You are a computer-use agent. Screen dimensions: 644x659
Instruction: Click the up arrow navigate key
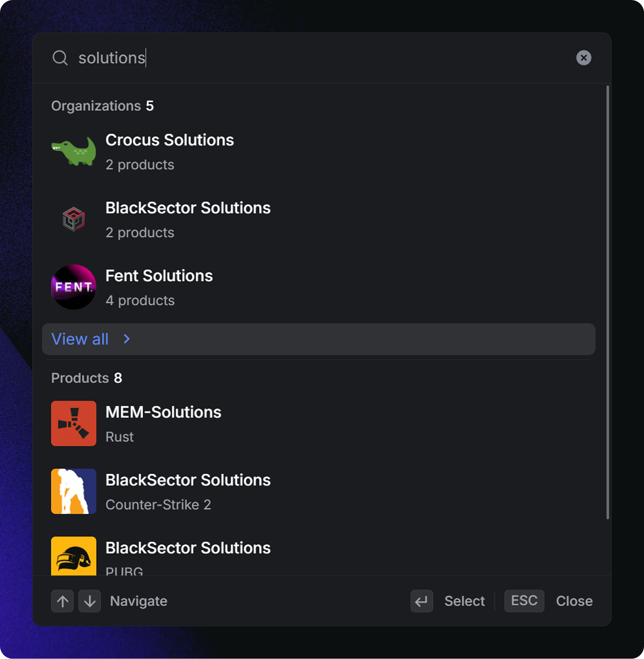coord(63,601)
